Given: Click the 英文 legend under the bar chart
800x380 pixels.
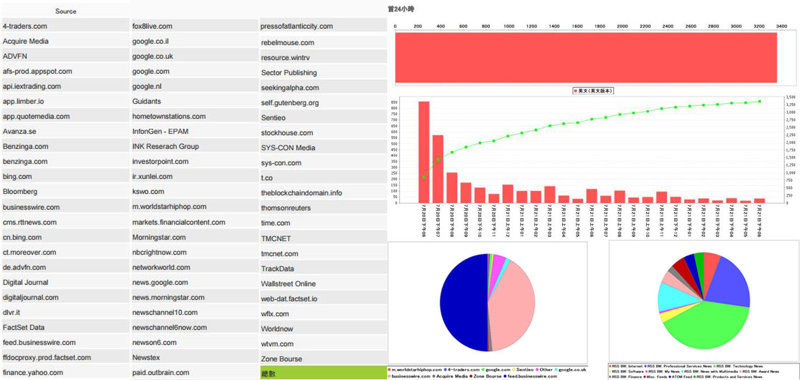Looking at the screenshot, I should pos(593,91).
